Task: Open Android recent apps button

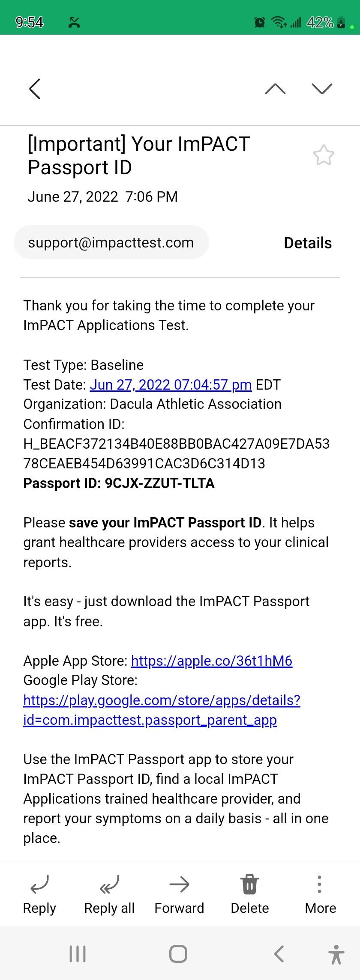Action: 78,954
